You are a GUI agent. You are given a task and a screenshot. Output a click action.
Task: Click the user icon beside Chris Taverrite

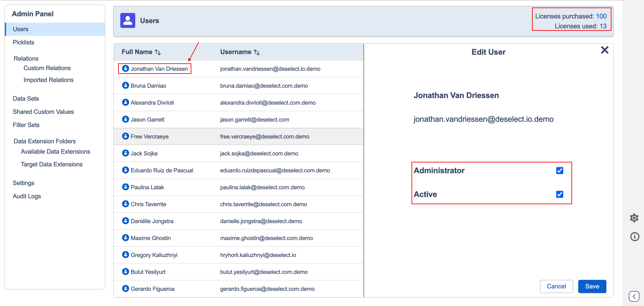(x=125, y=204)
